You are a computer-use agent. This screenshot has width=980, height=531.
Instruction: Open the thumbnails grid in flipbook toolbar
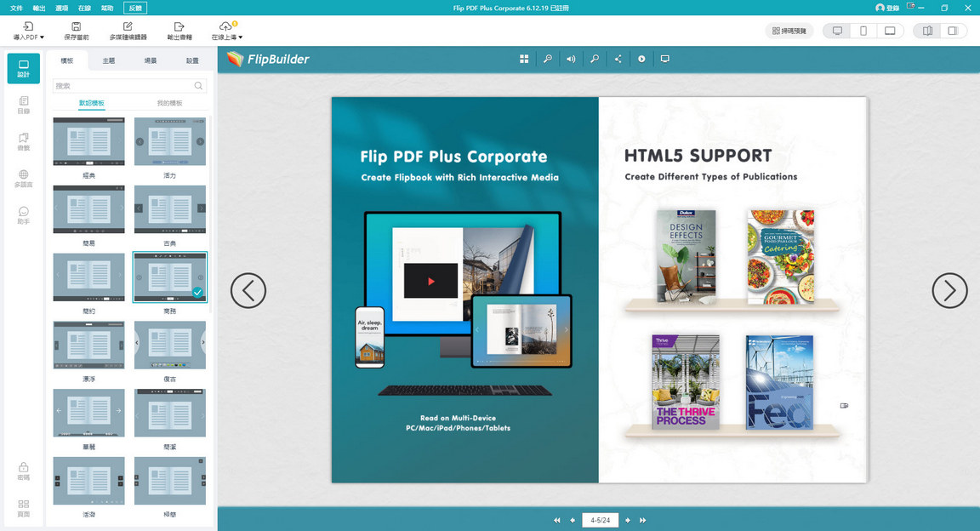pos(524,60)
